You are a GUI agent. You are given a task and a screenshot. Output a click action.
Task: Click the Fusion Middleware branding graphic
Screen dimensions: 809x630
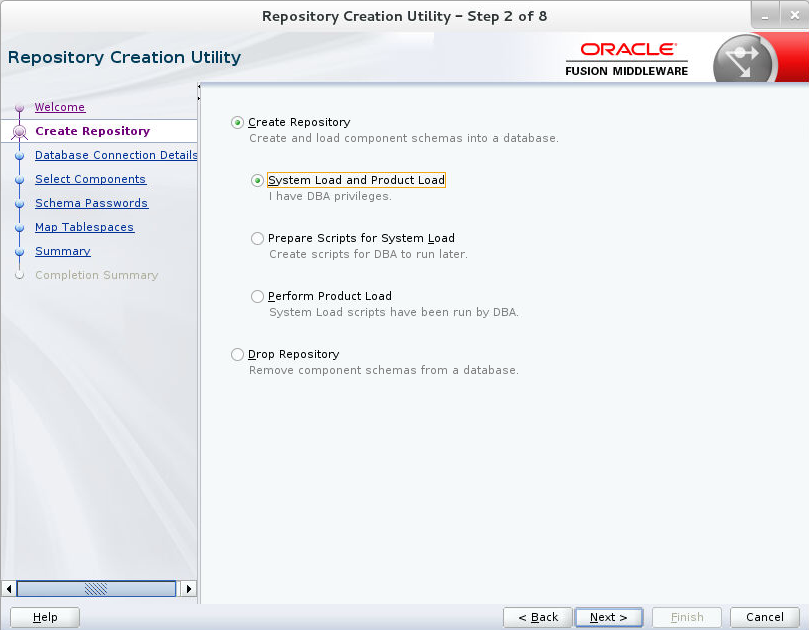[x=627, y=71]
